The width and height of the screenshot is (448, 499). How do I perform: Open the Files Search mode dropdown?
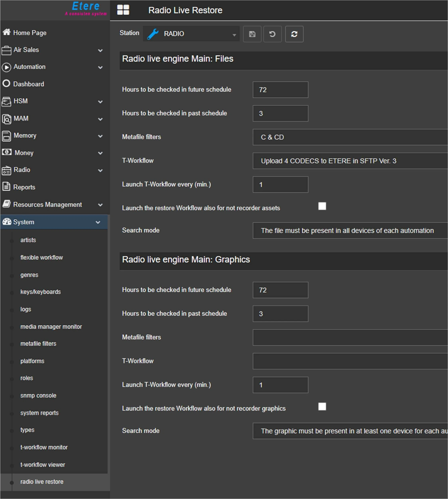click(x=349, y=231)
